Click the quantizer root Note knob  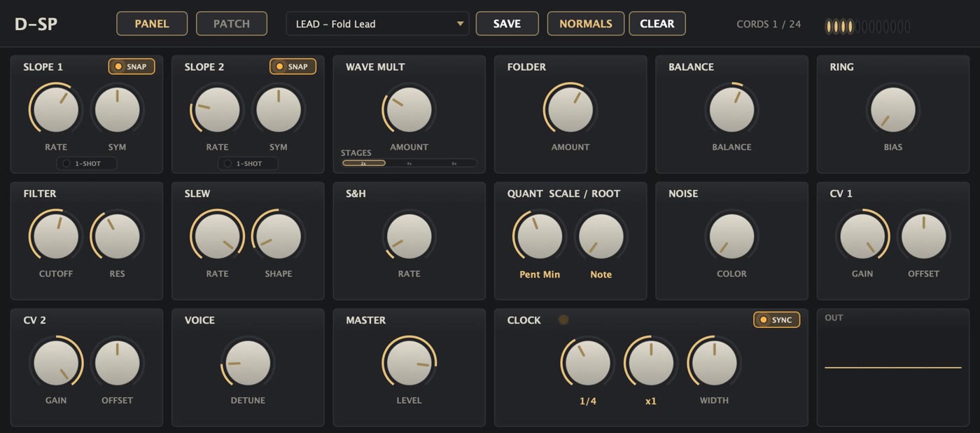(x=601, y=236)
